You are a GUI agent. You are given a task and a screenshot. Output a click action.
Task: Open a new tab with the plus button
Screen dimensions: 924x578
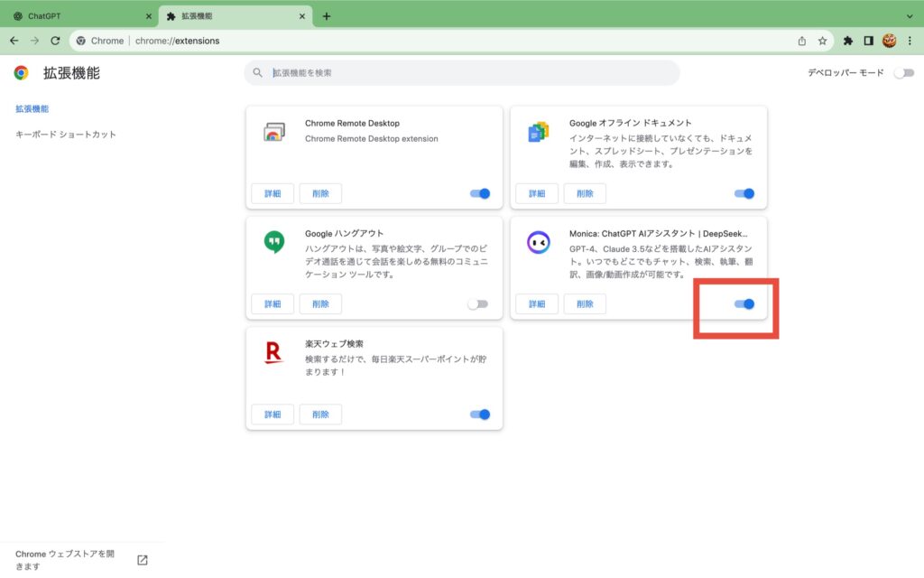[327, 16]
